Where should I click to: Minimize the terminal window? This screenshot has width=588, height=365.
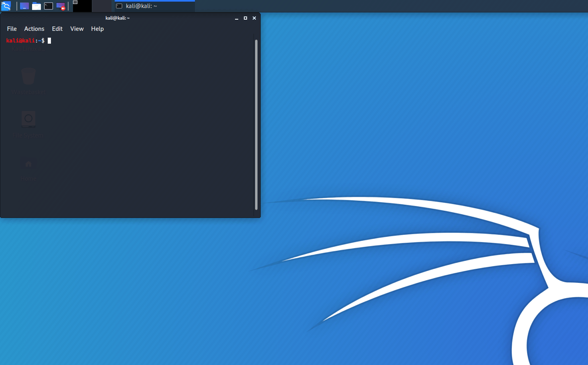pos(237,18)
